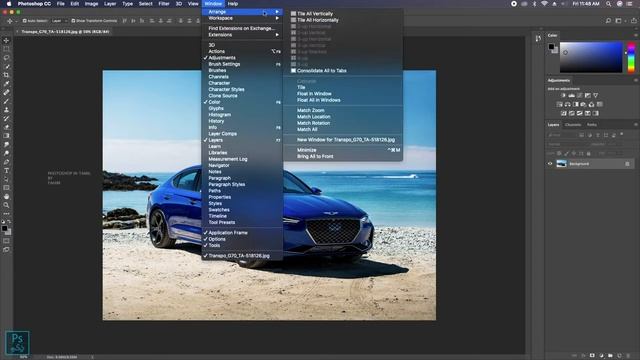This screenshot has width=640, height=360.
Task: Open the Auto-Select Layer dropdown
Action: [x=60, y=21]
